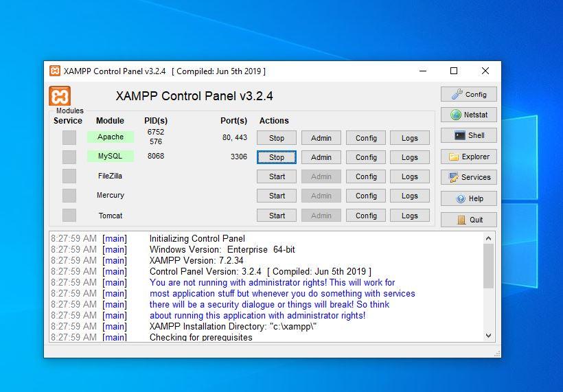Open Netstat with the globe icon

pyautogui.click(x=468, y=115)
